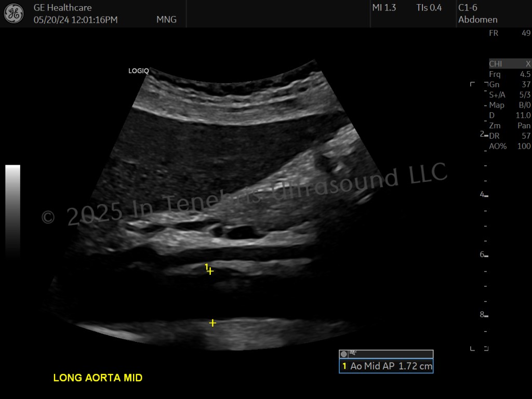
Task: Click the Gn 37 gain parameter
Action: [x=510, y=85]
